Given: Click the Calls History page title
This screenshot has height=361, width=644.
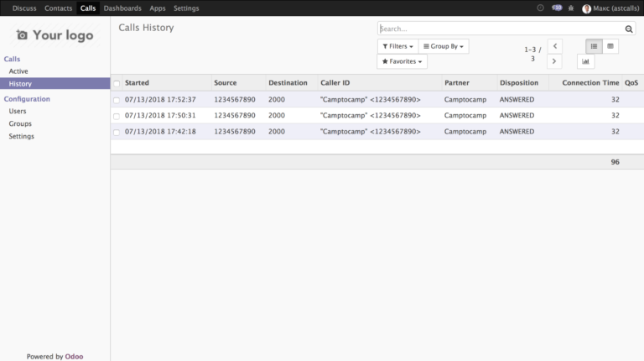Looking at the screenshot, I should click(146, 28).
